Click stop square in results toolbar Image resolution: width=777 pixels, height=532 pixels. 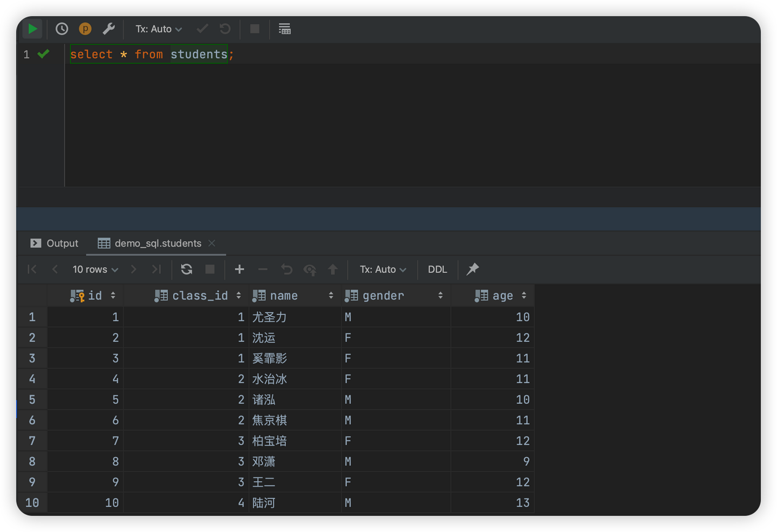point(210,269)
